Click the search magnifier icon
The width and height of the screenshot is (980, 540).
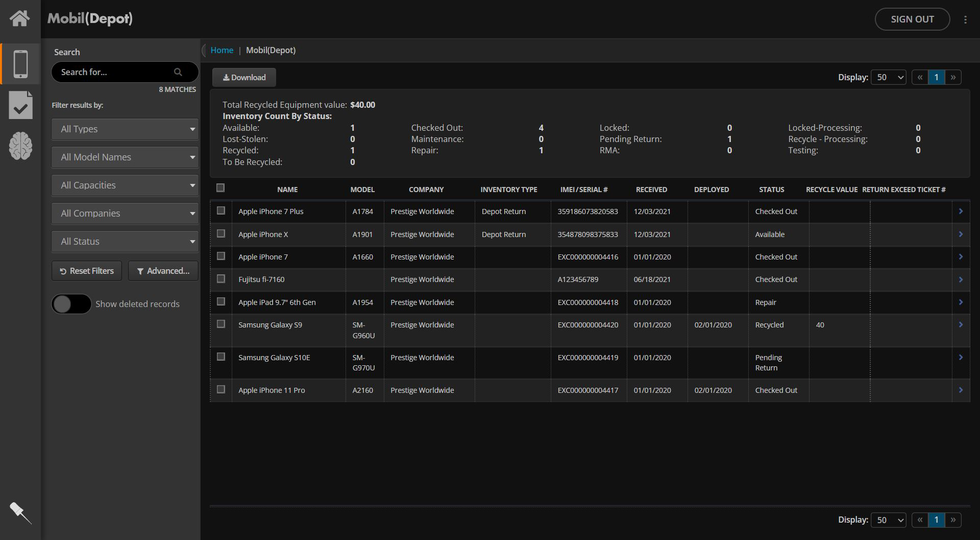click(178, 72)
